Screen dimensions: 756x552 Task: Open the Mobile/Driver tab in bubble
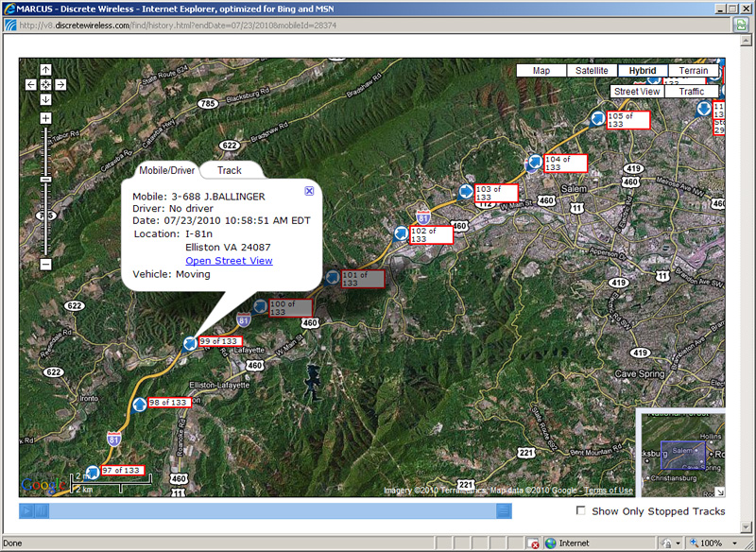pyautogui.click(x=167, y=170)
